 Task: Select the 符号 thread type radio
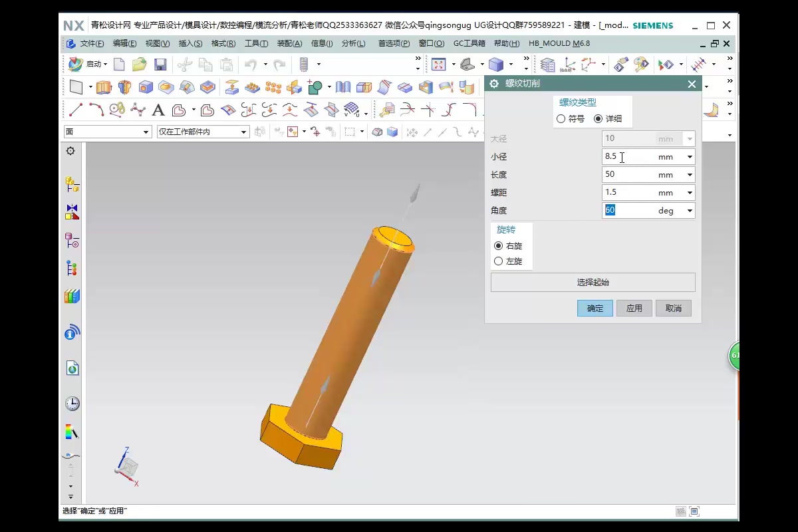pyautogui.click(x=561, y=118)
